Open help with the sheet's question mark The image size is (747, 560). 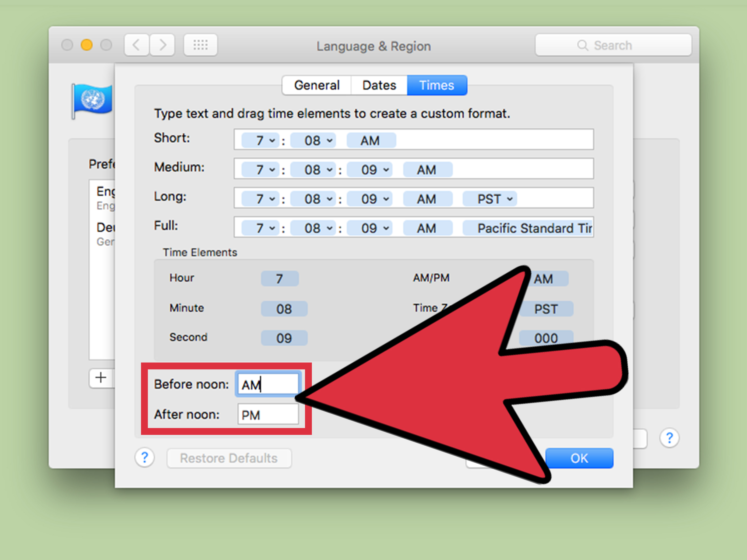[x=144, y=458]
